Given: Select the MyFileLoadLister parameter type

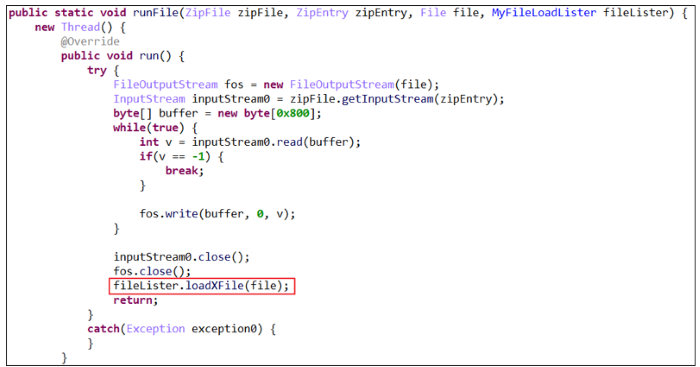Looking at the screenshot, I should [x=544, y=13].
